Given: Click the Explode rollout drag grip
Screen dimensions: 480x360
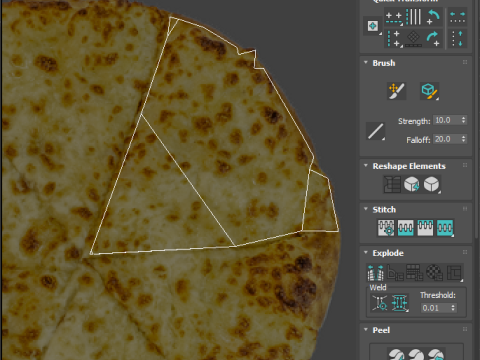Looking at the screenshot, I should coord(465,252).
